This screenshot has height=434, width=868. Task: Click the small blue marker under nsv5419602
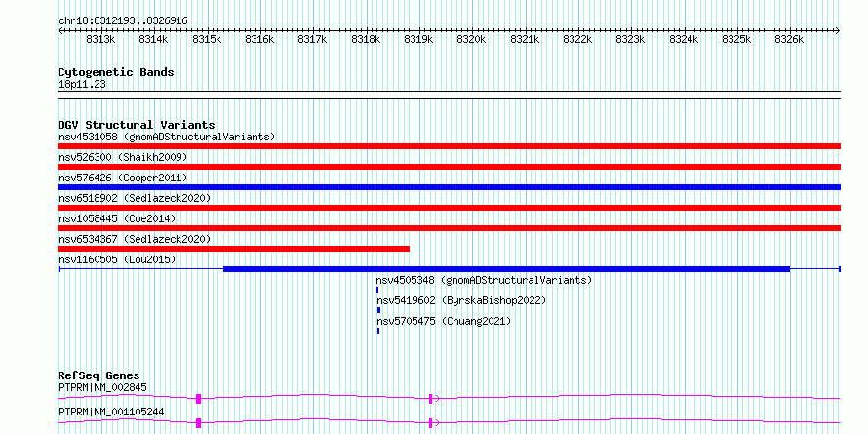378,310
